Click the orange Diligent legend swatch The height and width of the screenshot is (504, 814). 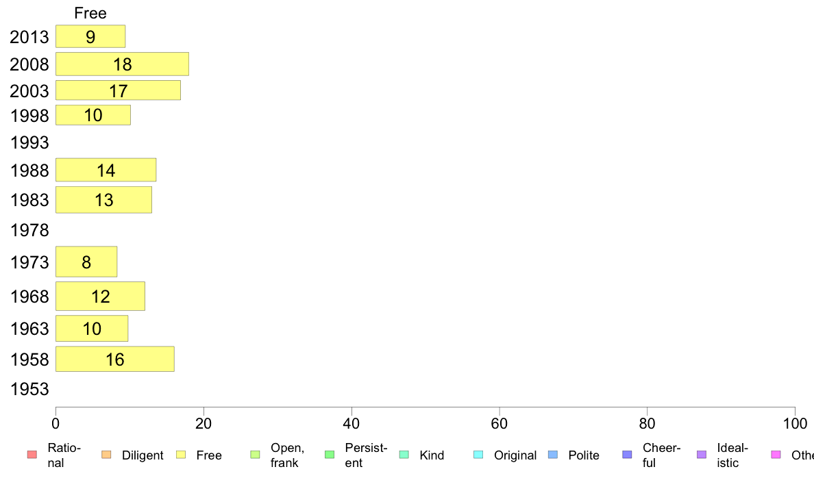coord(106,455)
